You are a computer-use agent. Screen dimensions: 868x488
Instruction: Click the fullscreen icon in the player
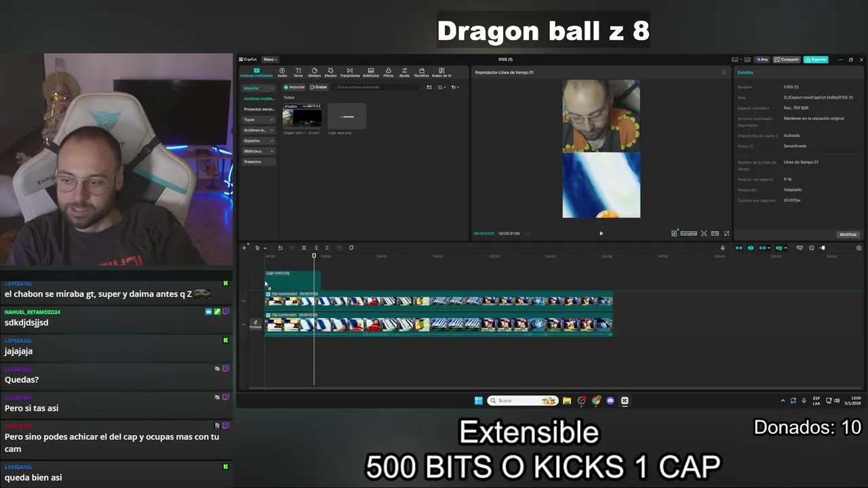[x=726, y=233]
